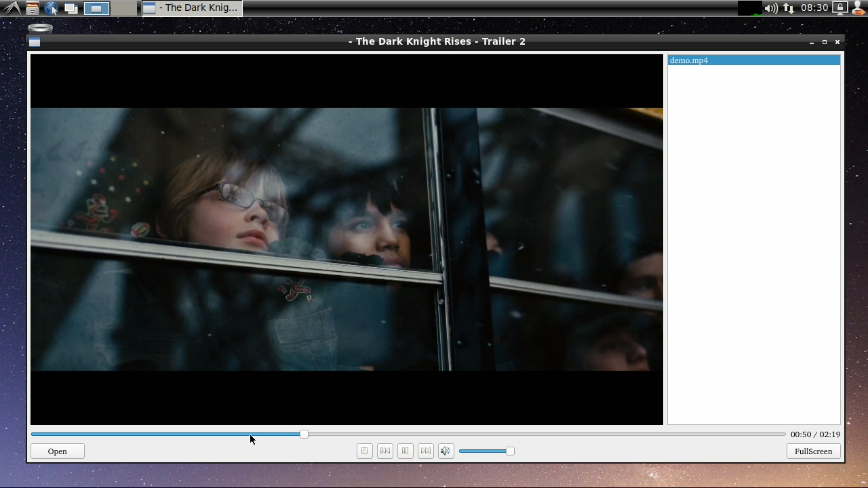The height and width of the screenshot is (488, 868).
Task: Launch the file manager from panel
Action: pyautogui.click(x=32, y=8)
